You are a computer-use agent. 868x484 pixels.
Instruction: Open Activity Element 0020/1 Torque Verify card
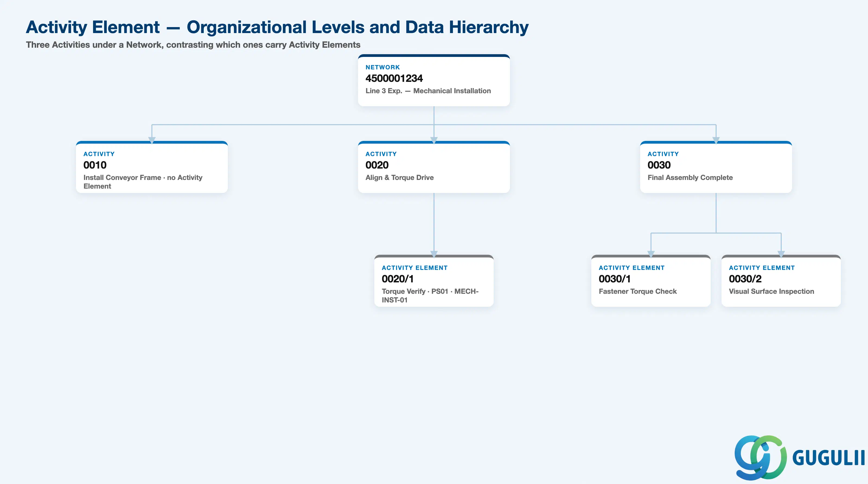tap(434, 281)
